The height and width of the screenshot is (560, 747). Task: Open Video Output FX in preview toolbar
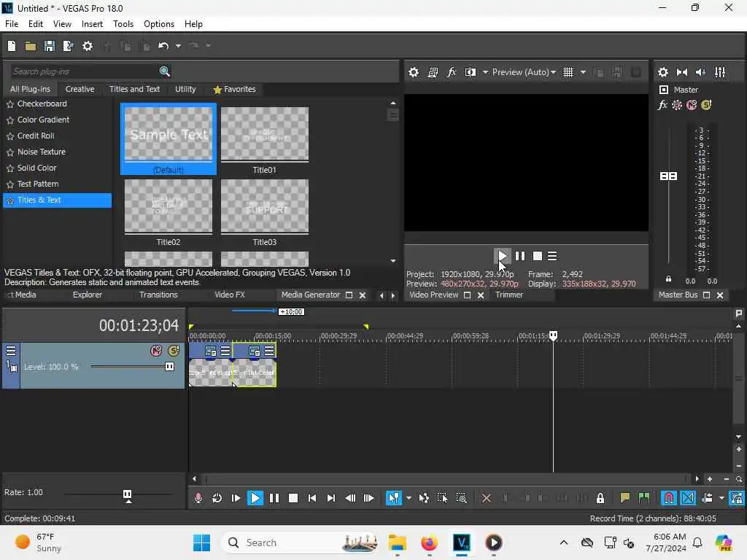[x=451, y=72]
